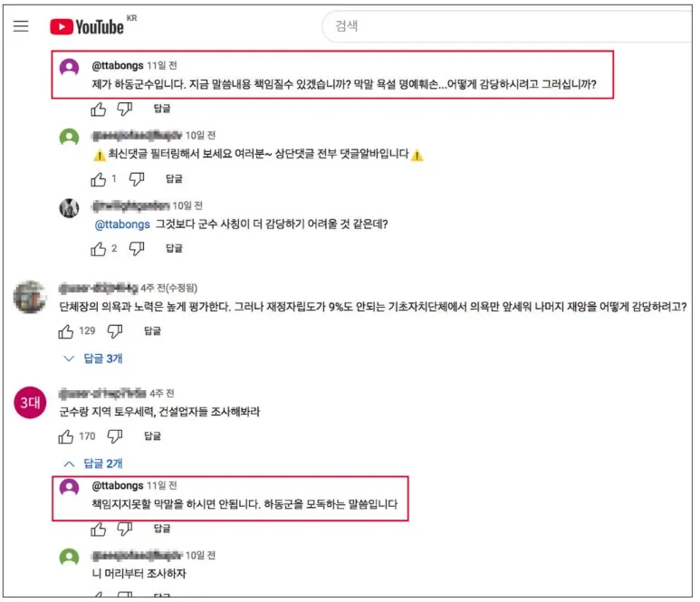Like the first @ttabongs comment about 하동군수

point(98,109)
